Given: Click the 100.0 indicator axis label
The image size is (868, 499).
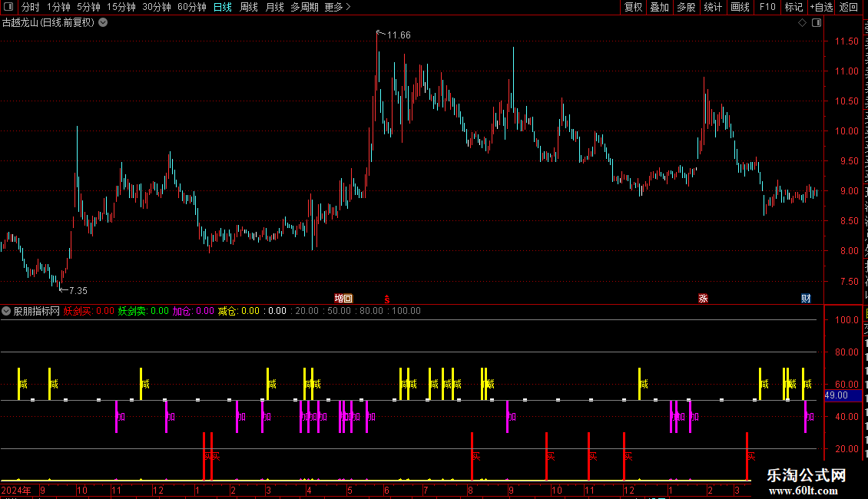Looking at the screenshot, I should coord(846,320).
